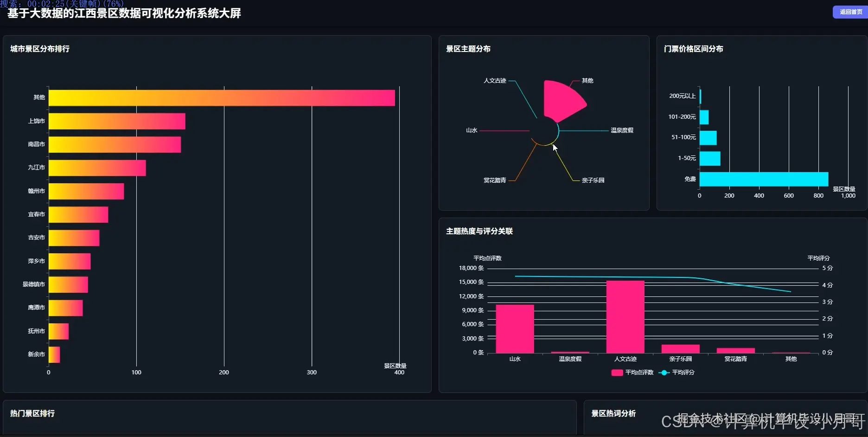Viewport: 868px width, 437px height.
Task: Click the 景区热词分析 panel title
Action: click(613, 414)
